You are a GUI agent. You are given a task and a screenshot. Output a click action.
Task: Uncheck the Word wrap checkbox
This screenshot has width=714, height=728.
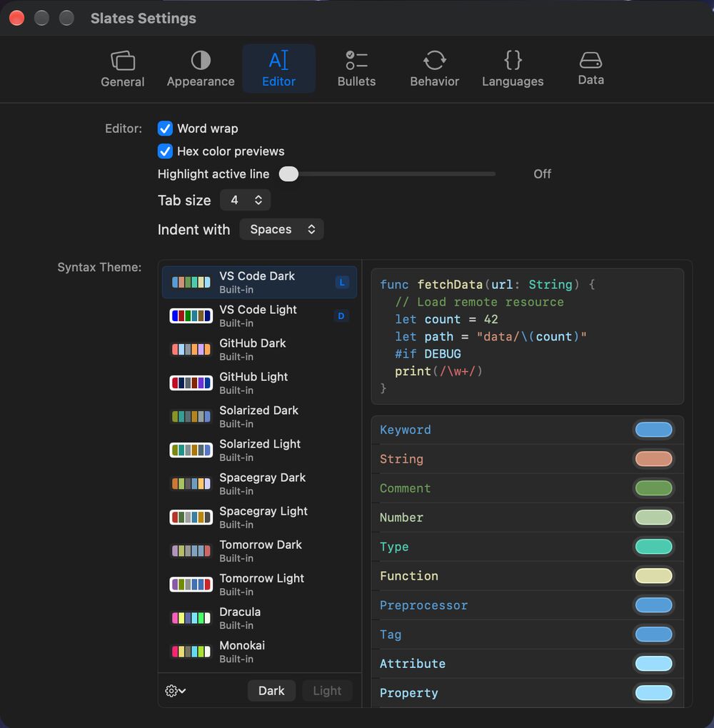click(165, 128)
